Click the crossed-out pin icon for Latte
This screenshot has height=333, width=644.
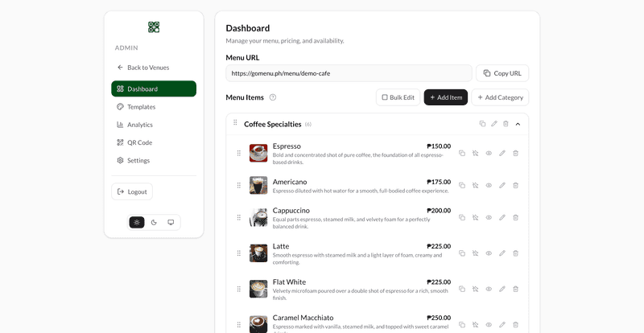475,253
